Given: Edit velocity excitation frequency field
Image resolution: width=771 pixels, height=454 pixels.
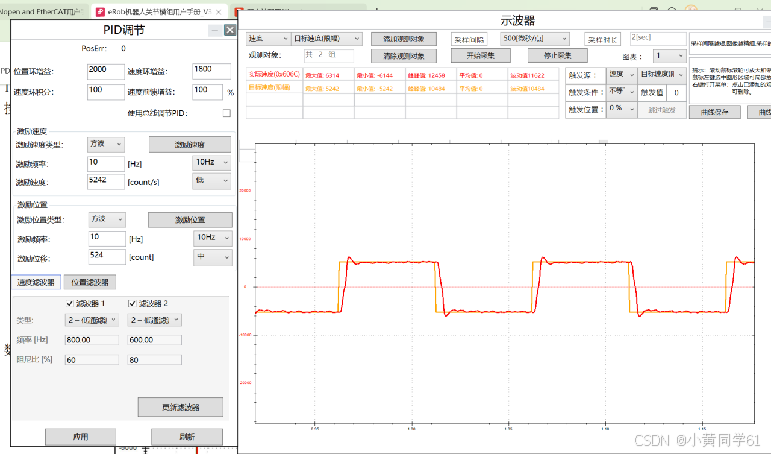Looking at the screenshot, I should (106, 163).
